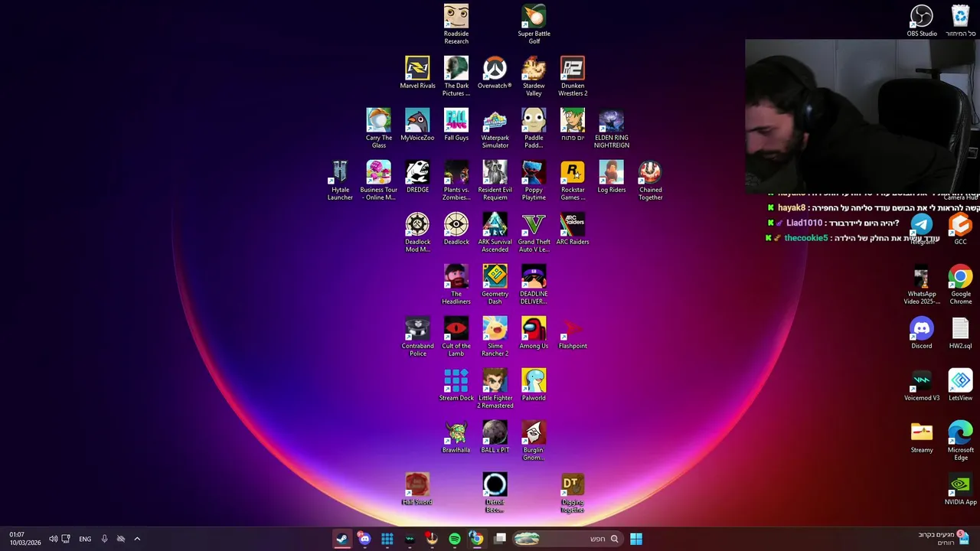
Task: Open the Waterpark Simulator shortcut
Action: [495, 128]
